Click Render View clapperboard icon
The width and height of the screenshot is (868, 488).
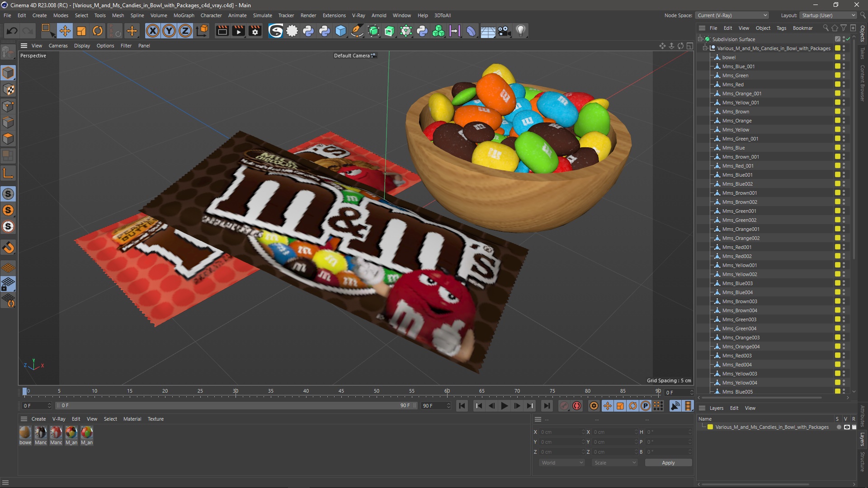222,31
